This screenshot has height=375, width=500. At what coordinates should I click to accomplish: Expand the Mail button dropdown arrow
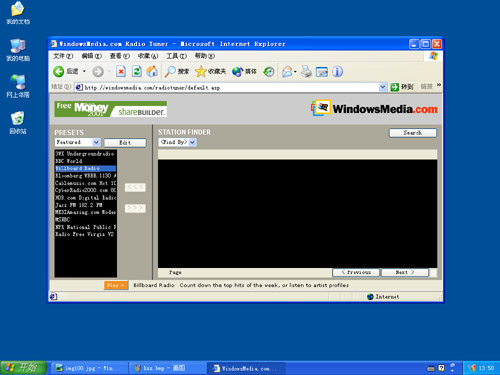coord(295,71)
